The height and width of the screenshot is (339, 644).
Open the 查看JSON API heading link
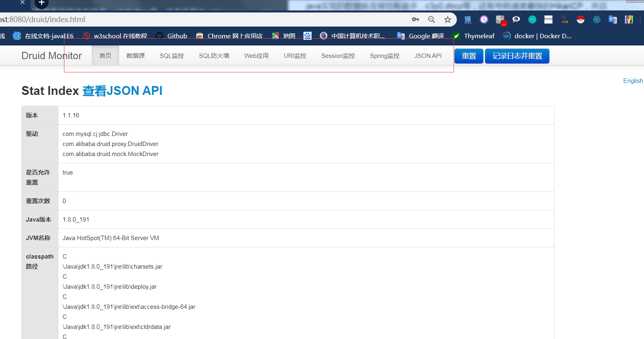coord(122,91)
